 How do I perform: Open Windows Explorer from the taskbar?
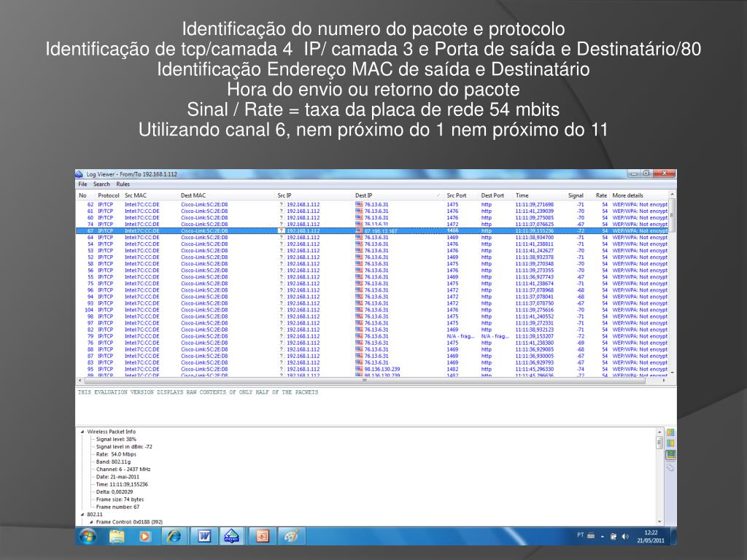click(117, 536)
